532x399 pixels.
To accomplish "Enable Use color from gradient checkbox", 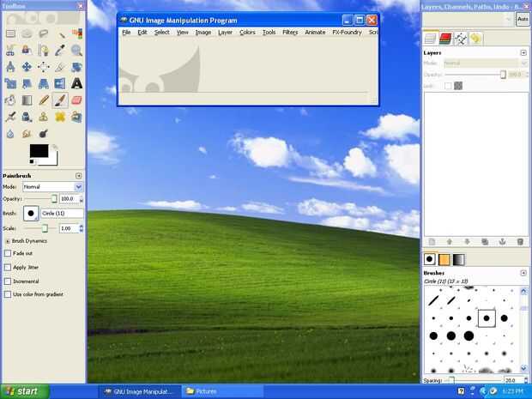I will 8,294.
